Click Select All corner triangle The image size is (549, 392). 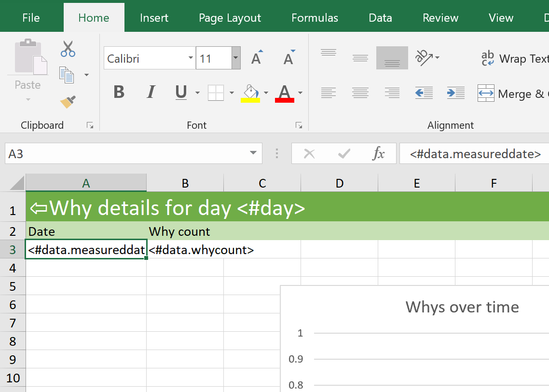click(16, 183)
